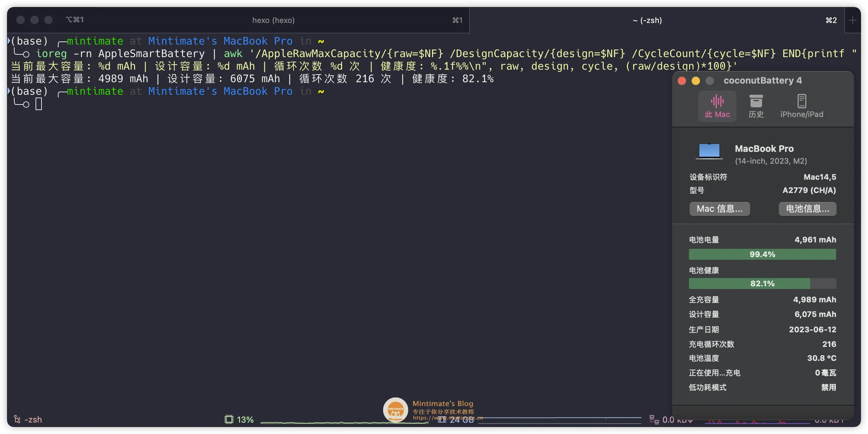Click the MacBook Pro title in coconutBattery

[764, 149]
